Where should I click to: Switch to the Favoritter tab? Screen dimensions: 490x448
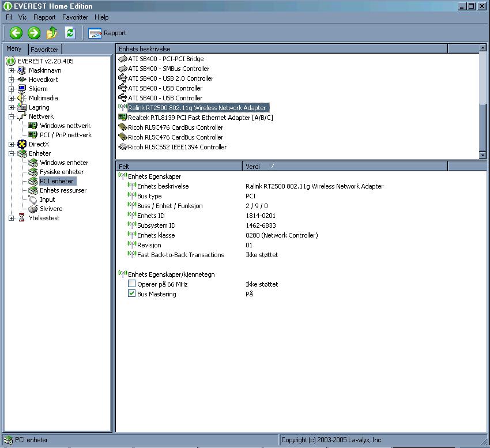point(44,50)
